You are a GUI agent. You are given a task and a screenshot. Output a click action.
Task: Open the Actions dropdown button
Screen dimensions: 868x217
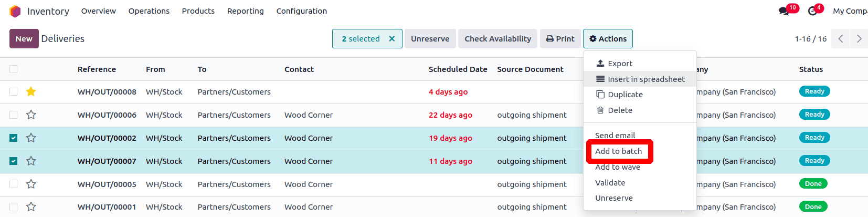[x=608, y=39]
